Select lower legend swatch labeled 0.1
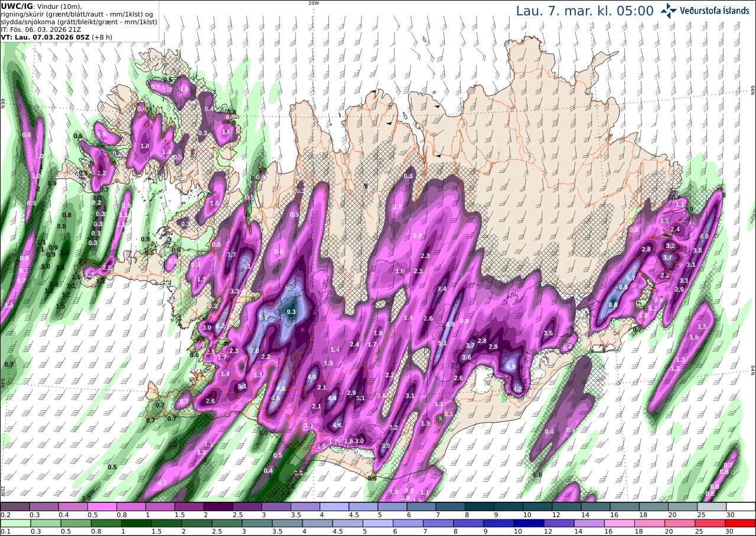The image size is (756, 536). pos(15,523)
